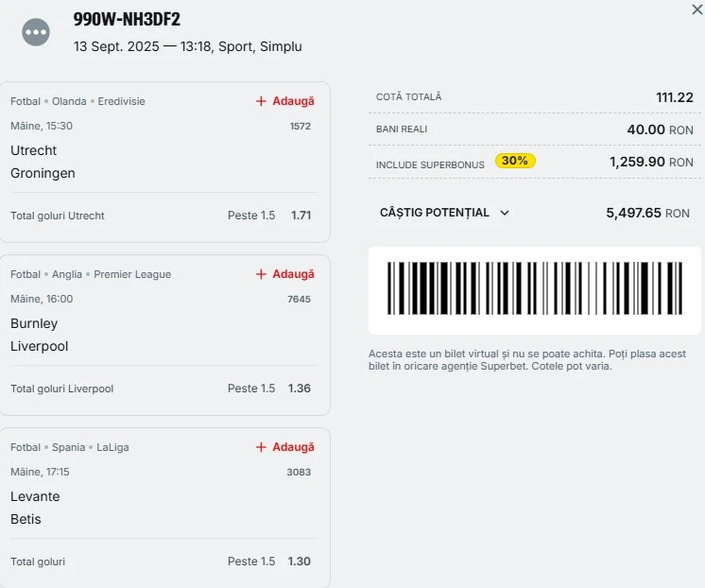Expand the Câștig Potențial chevron
Viewport: 705px width, 588px height.
[x=505, y=213]
